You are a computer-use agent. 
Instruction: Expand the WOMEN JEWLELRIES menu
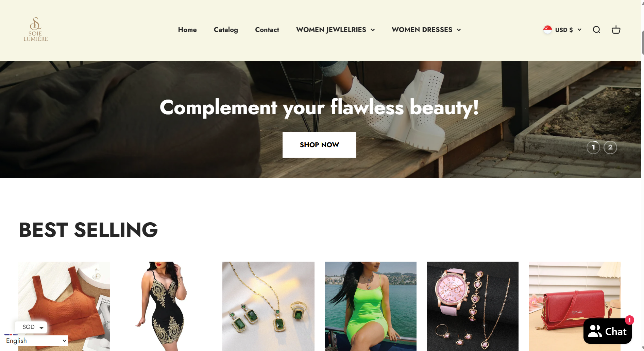coord(335,30)
